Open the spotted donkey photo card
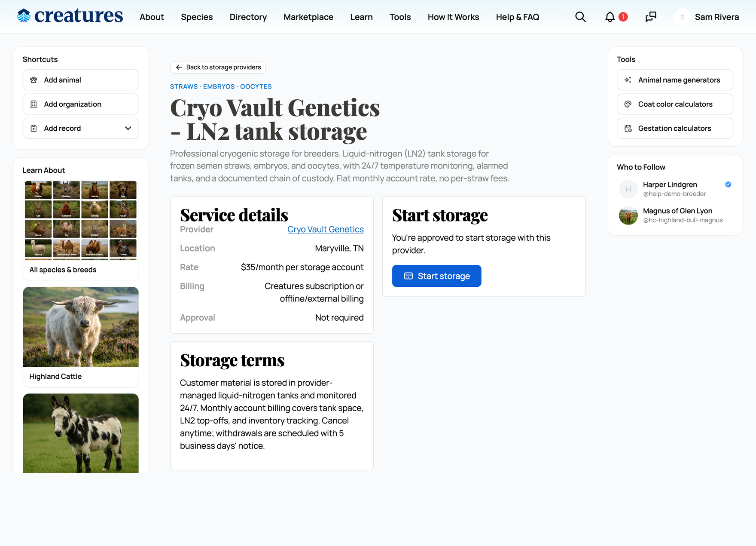The image size is (756, 546). 81,433
